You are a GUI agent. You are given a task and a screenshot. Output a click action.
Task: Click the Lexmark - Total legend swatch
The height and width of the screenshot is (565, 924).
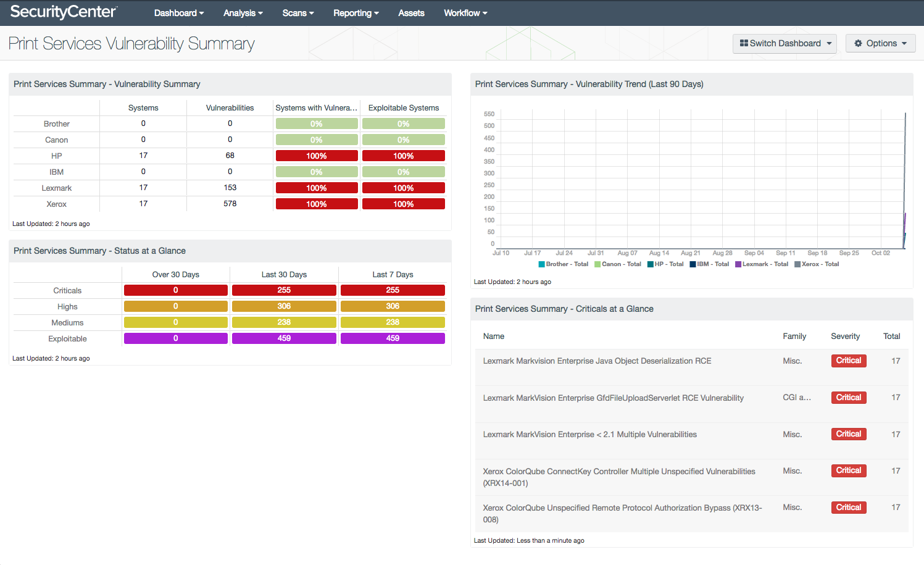point(738,264)
